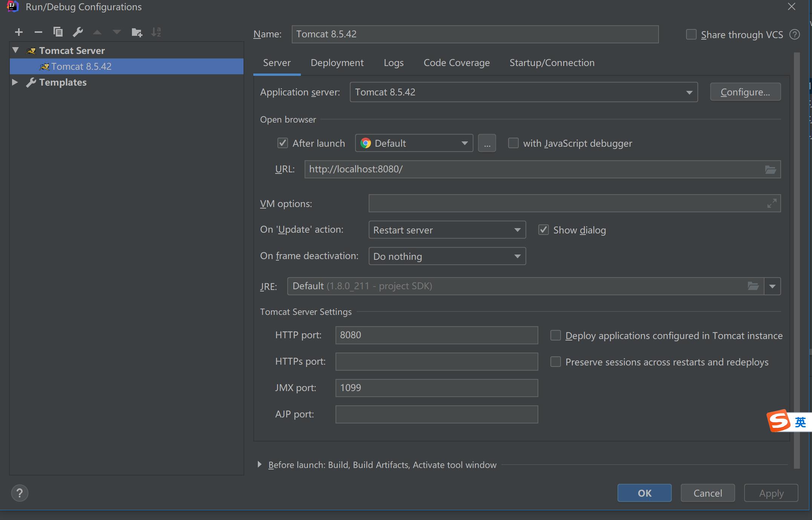
Task: Select the Server tab
Action: coord(277,63)
